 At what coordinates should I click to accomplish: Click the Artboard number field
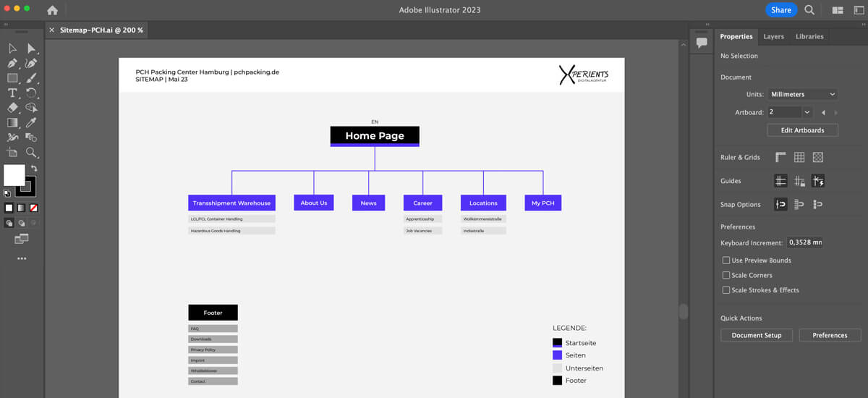784,113
